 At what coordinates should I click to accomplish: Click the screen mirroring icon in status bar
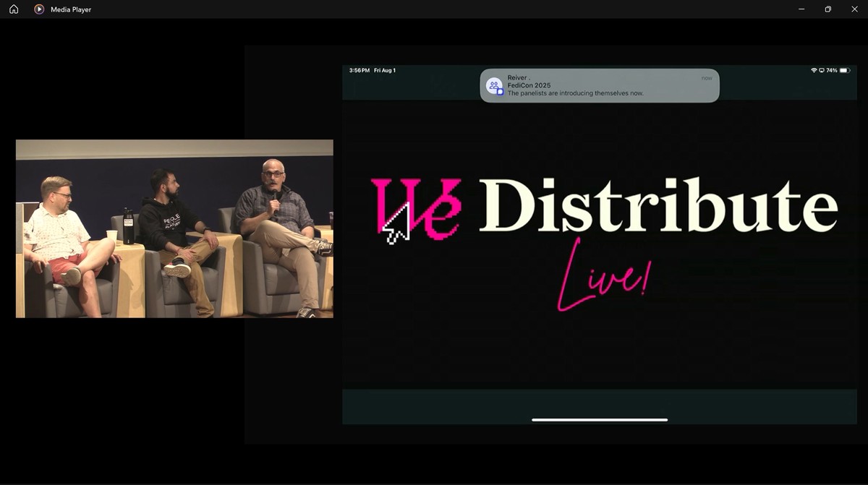tap(822, 71)
